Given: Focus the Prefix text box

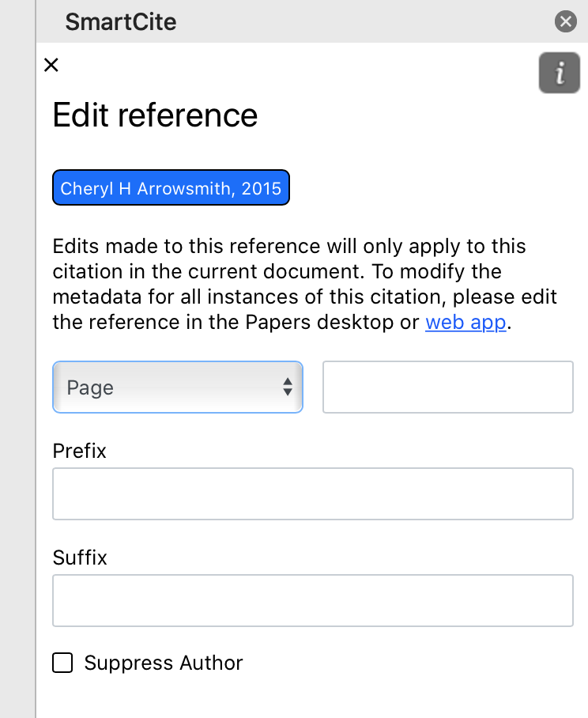Looking at the screenshot, I should [x=313, y=493].
